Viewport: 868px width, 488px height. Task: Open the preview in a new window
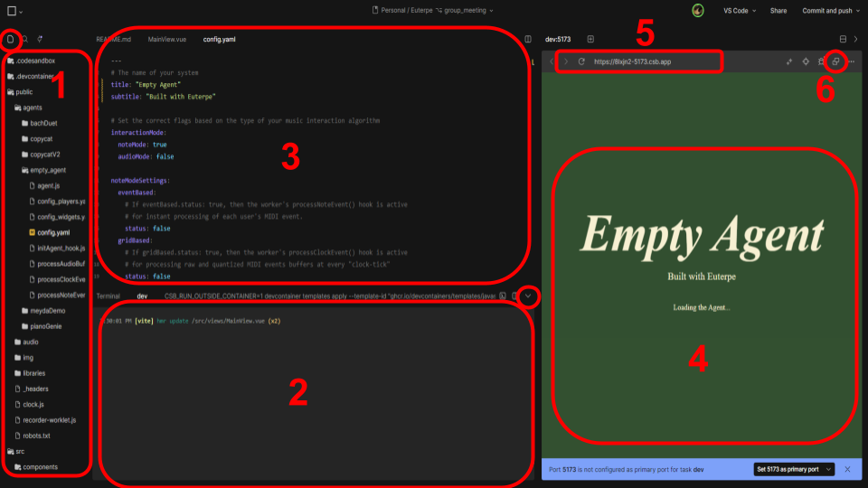click(835, 61)
